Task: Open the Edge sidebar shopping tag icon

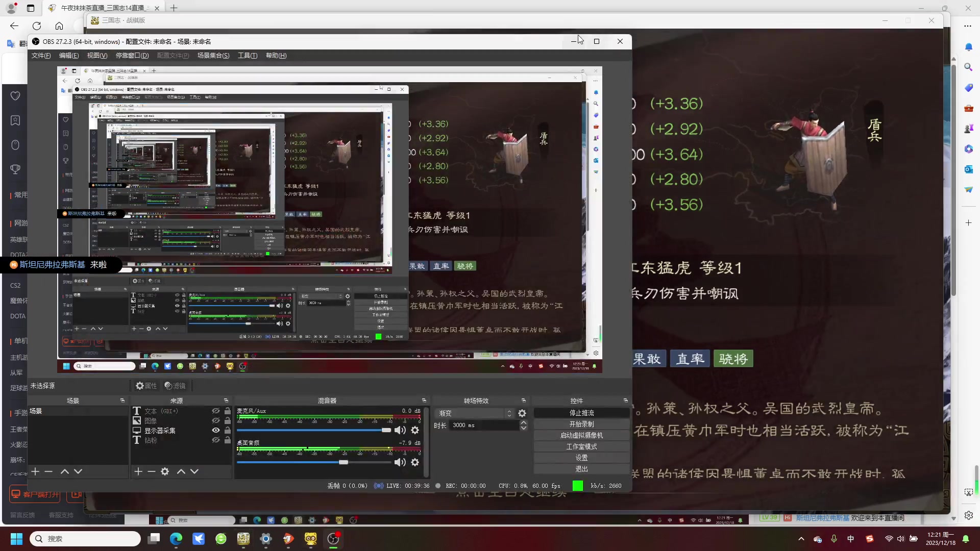Action: [x=968, y=88]
